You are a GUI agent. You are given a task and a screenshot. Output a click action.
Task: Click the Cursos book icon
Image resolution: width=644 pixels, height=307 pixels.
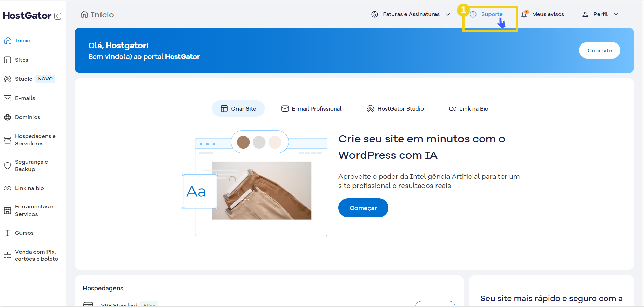click(x=8, y=233)
